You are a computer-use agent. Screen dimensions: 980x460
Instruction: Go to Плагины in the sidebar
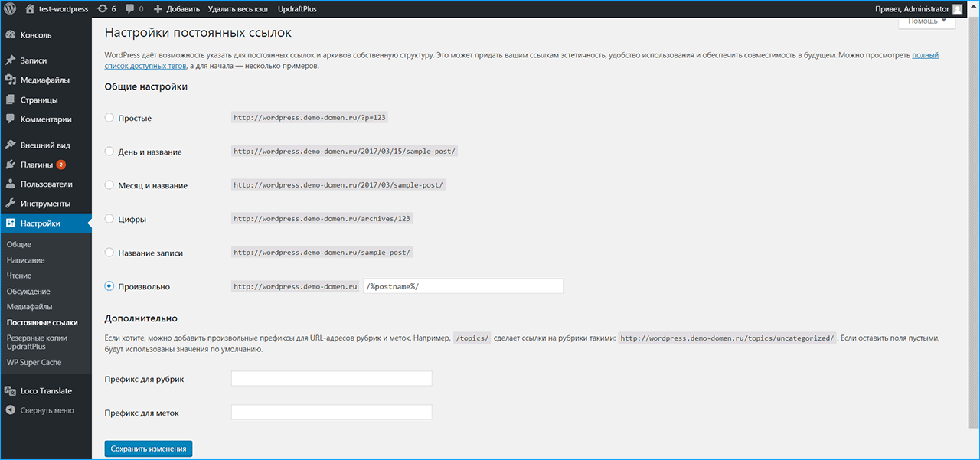coord(36,165)
